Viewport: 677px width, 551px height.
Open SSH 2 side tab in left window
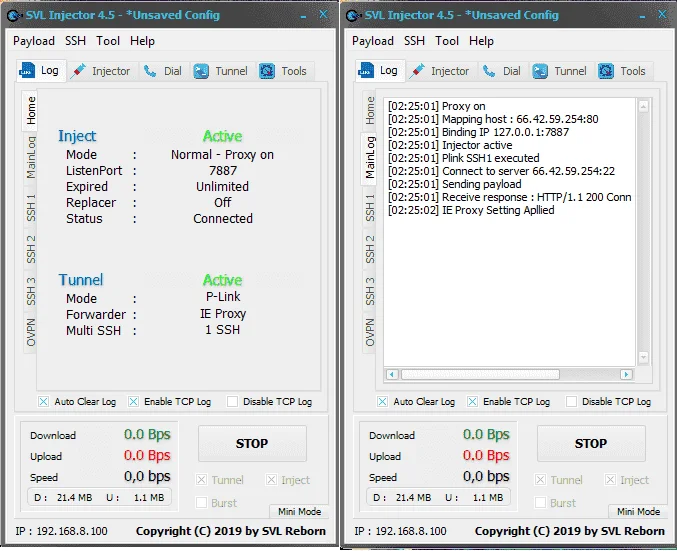30,250
